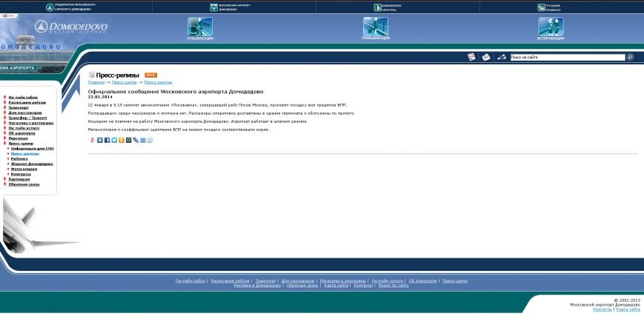The height and width of the screenshot is (319, 644).
Task: Click in the Поиск на сайте search field
Action: click(567, 58)
